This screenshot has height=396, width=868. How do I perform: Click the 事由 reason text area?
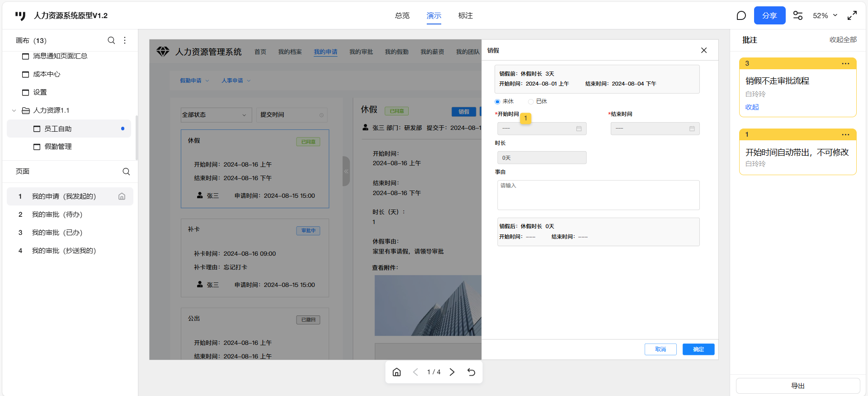tap(598, 196)
